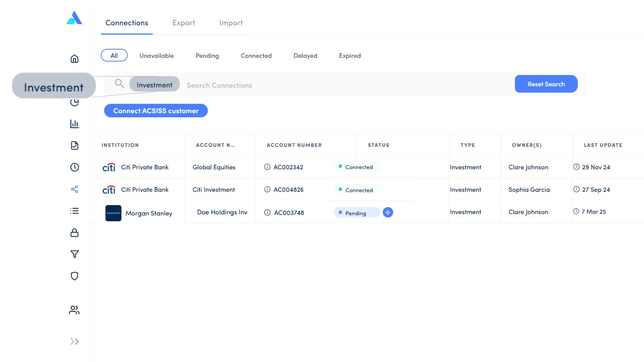This screenshot has height=362, width=644.
Task: Click the padlock sidebar icon
Action: pyautogui.click(x=74, y=233)
